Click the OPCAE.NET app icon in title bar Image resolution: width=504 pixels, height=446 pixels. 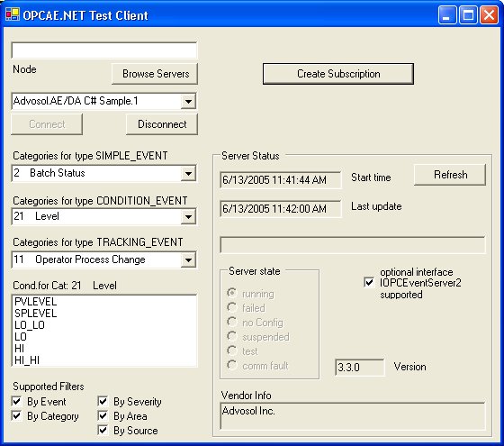coord(13,14)
